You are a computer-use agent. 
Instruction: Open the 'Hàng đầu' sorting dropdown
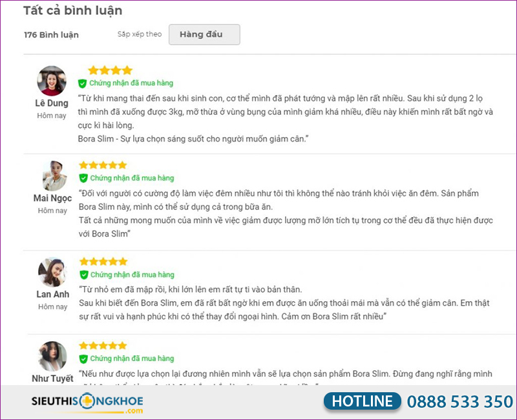[204, 34]
